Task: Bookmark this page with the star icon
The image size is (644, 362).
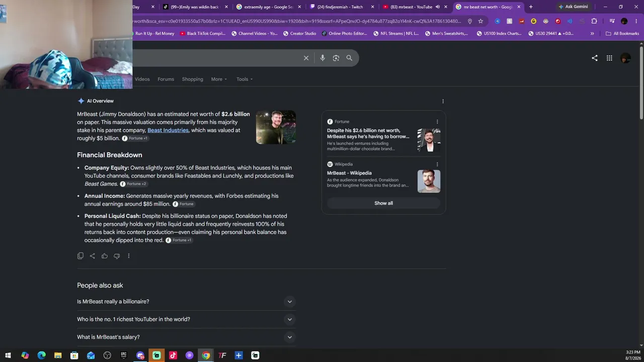Action: click(480, 21)
